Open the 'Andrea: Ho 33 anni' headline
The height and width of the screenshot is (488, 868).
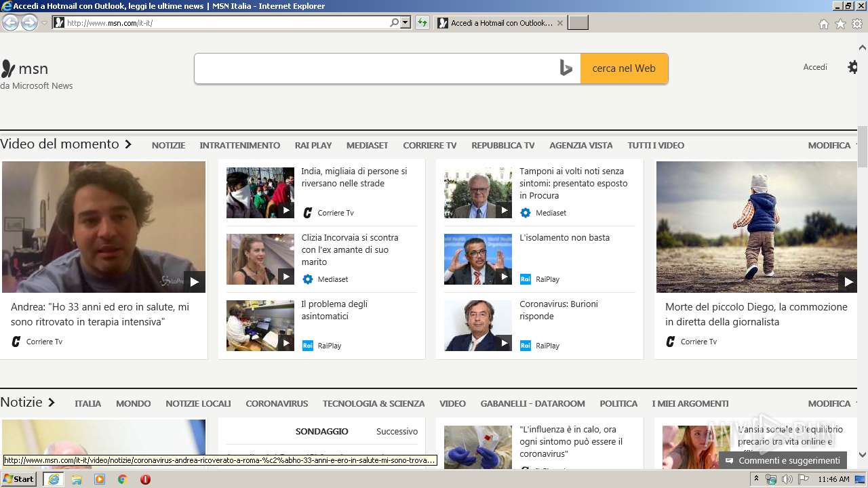(100, 314)
